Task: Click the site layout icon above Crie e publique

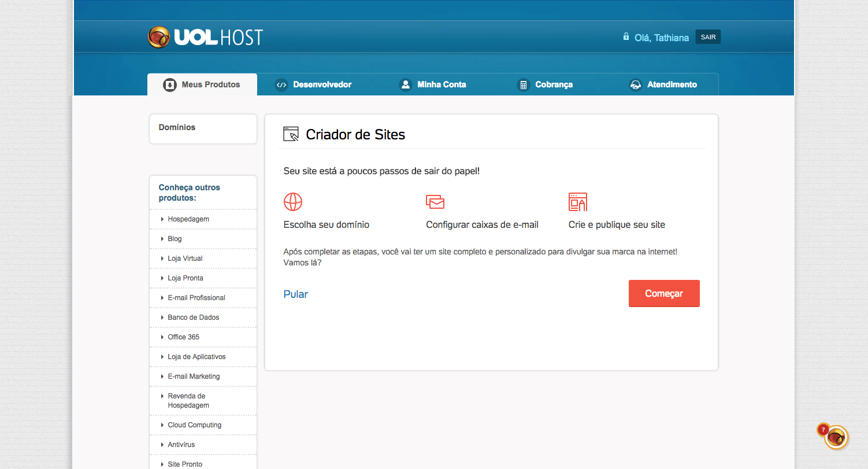Action: point(578,202)
